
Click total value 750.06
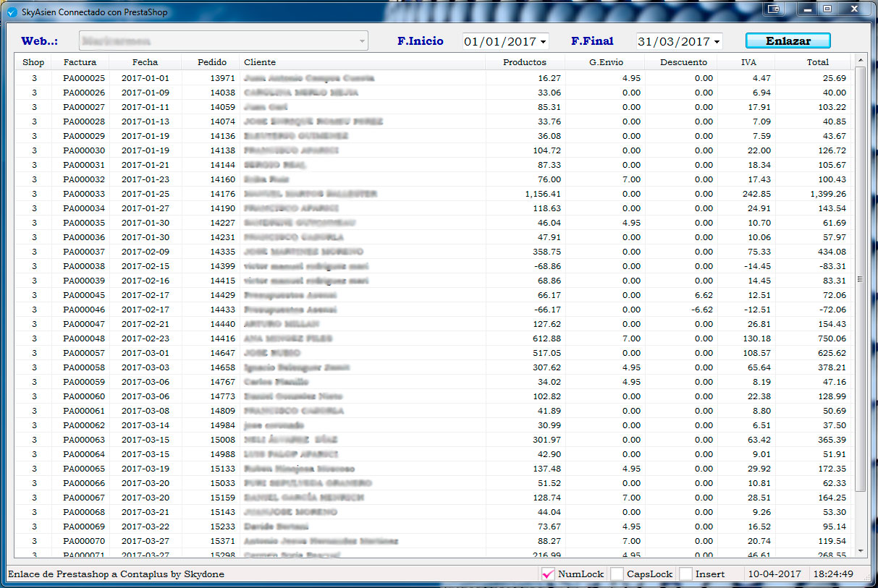click(831, 338)
